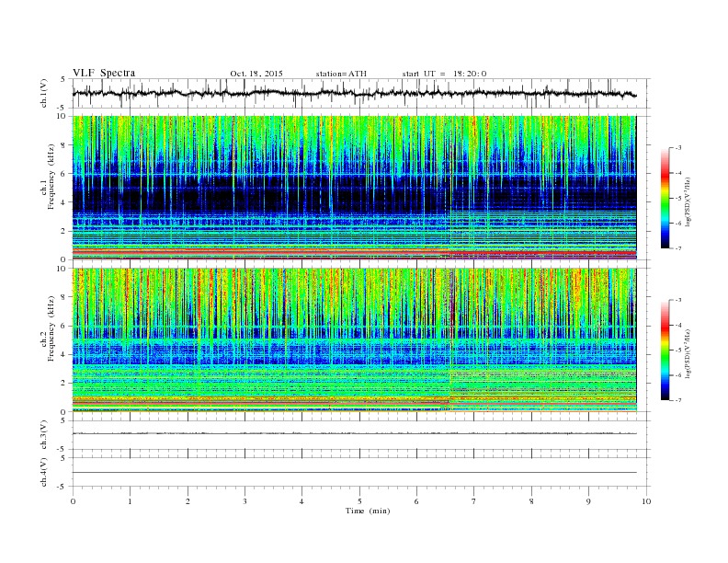
Task: Click the '2' kHz tick on ch.1 spectrogram
Action: [x=63, y=231]
